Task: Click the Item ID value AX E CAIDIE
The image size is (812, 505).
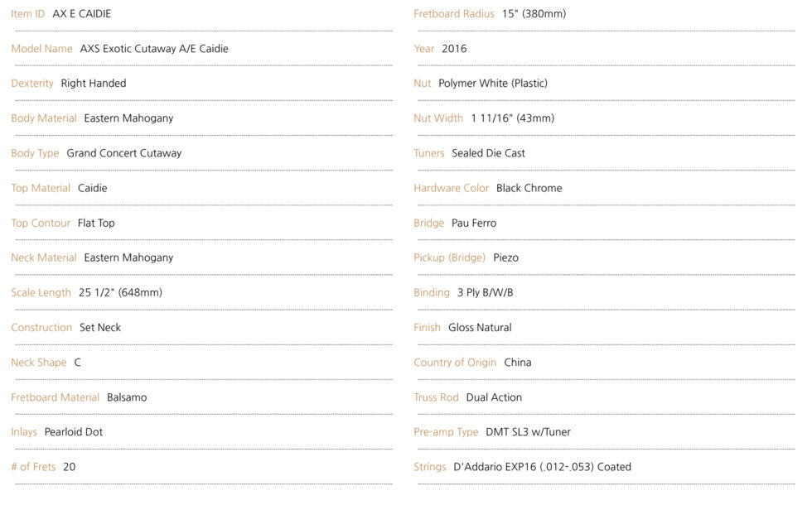Action: point(81,14)
